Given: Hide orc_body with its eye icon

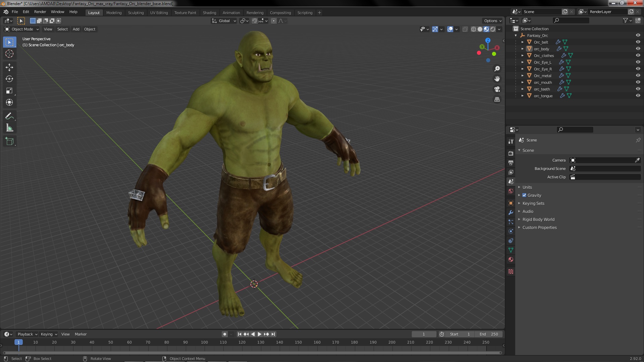Looking at the screenshot, I should tap(638, 49).
